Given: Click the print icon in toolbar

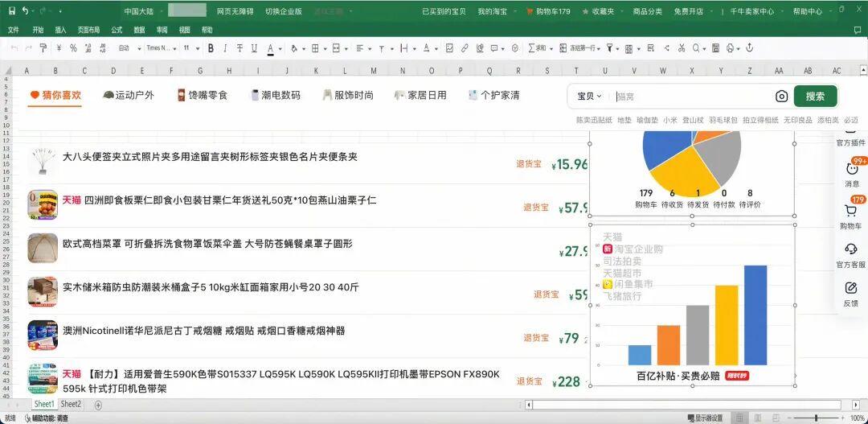Looking at the screenshot, I should coord(730,48).
